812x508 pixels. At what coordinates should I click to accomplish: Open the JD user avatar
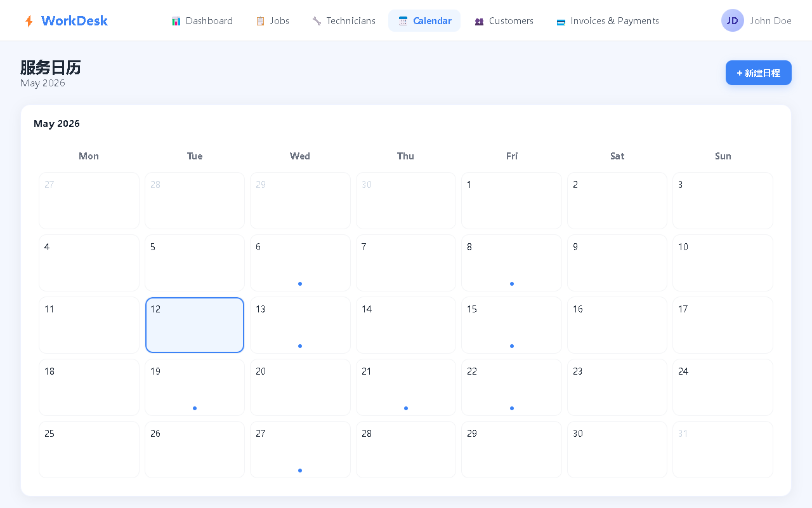pyautogui.click(x=733, y=20)
